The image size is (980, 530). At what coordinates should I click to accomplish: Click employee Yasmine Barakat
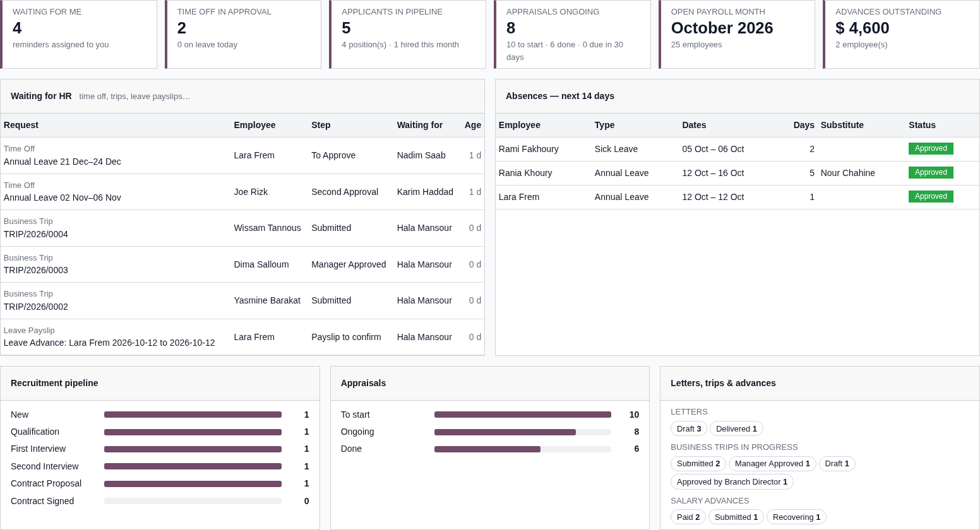pos(267,300)
